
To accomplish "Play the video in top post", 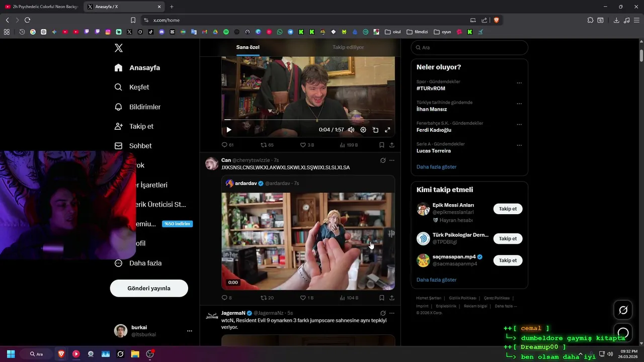I will pos(228,130).
